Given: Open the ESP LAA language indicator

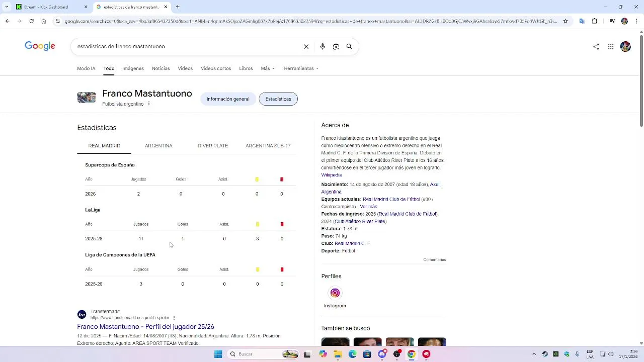Looking at the screenshot, I should click(590, 354).
